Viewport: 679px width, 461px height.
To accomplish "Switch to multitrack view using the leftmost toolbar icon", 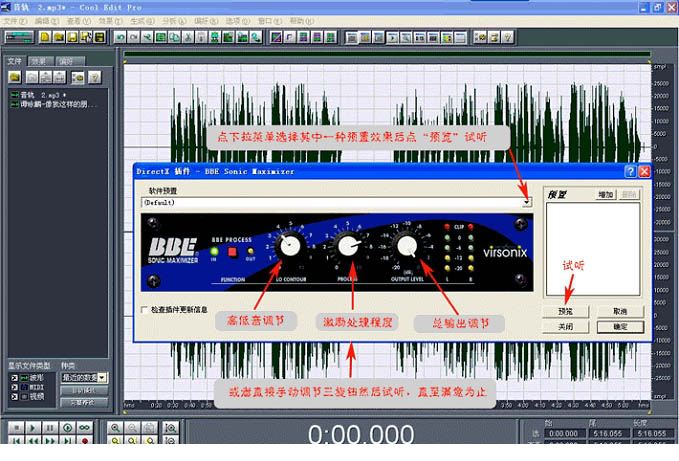I will [x=19, y=38].
